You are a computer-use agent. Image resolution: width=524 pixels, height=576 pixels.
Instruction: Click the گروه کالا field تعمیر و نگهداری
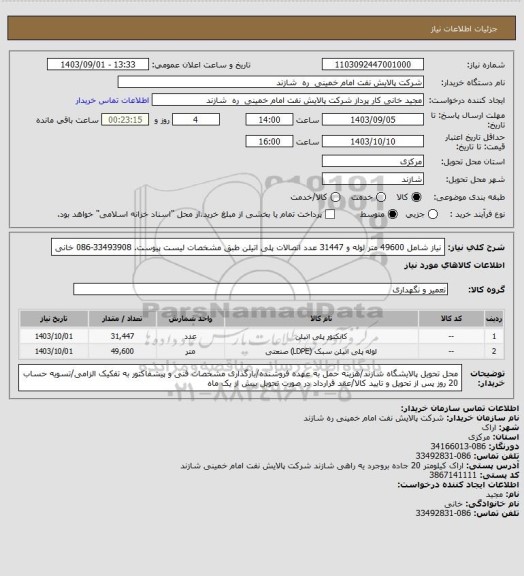(260, 289)
